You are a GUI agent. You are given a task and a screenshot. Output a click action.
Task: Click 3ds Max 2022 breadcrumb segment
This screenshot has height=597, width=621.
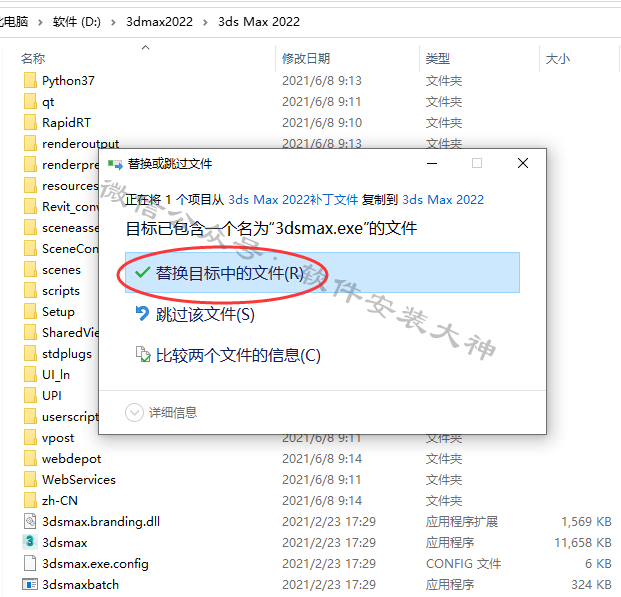[259, 22]
